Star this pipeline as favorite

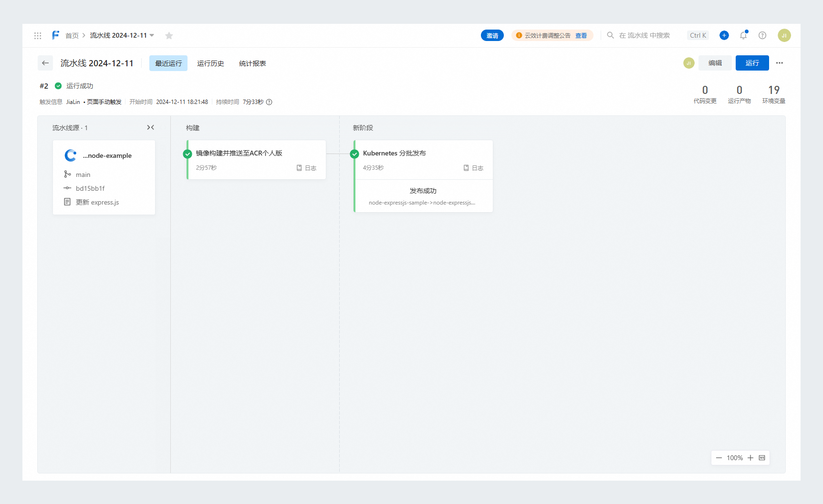pyautogui.click(x=169, y=36)
